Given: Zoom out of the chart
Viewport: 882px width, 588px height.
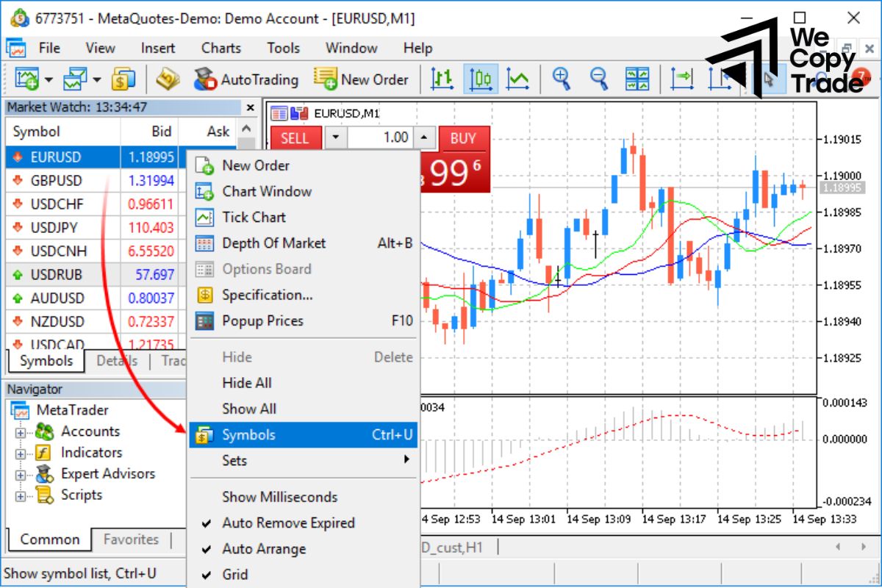Looking at the screenshot, I should coord(600,79).
